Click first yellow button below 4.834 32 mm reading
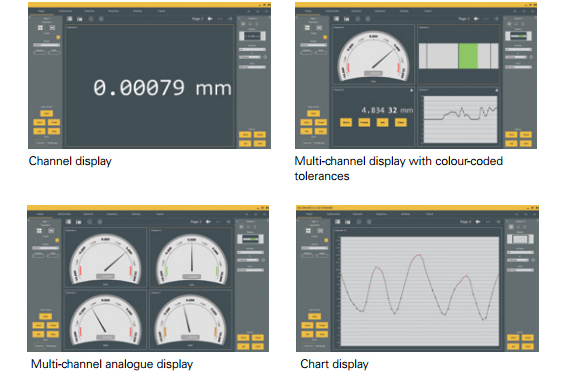This screenshot has width=570, height=375. click(x=346, y=122)
